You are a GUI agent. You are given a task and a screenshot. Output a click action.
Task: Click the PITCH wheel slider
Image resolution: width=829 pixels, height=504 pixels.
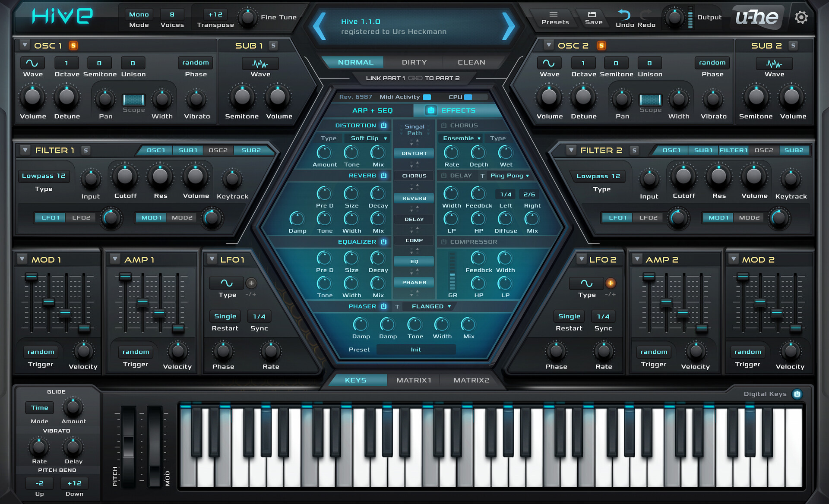(x=128, y=447)
